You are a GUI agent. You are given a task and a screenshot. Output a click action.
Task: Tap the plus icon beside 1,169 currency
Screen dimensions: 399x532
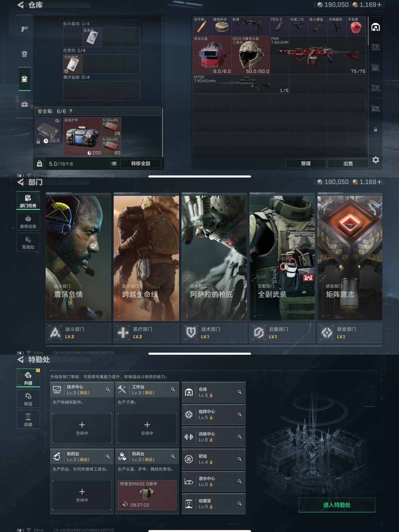point(379,5)
